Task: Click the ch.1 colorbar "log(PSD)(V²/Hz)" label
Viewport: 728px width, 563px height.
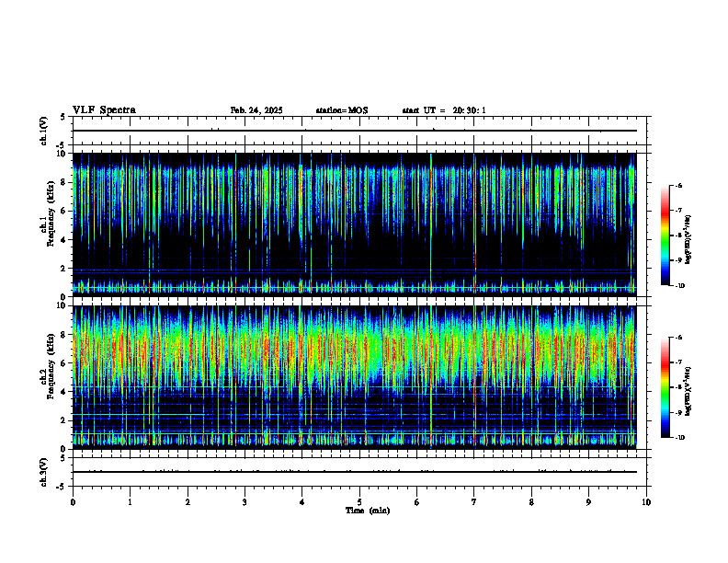Action: click(x=688, y=240)
